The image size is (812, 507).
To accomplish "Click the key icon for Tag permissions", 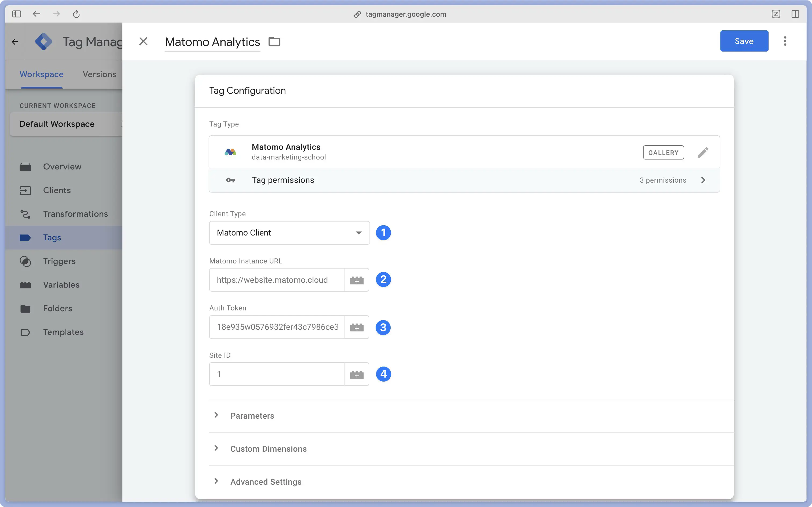I will click(230, 180).
